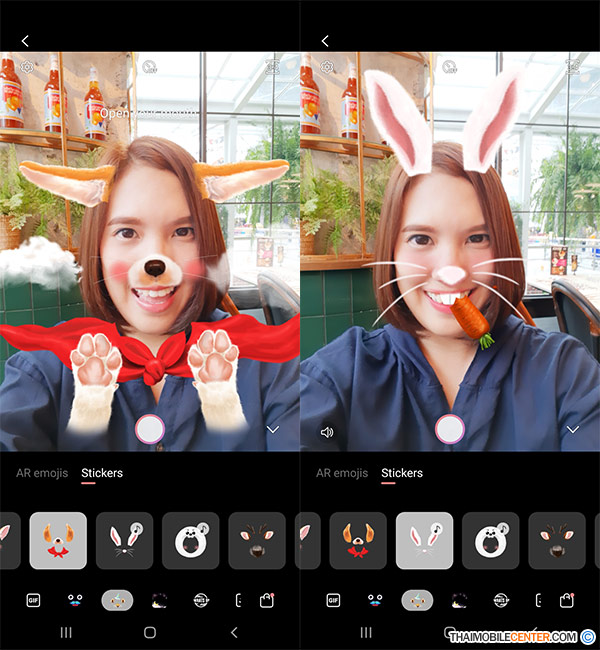Pick red-caped dog sticker thumbnail on right screen

(x=358, y=541)
